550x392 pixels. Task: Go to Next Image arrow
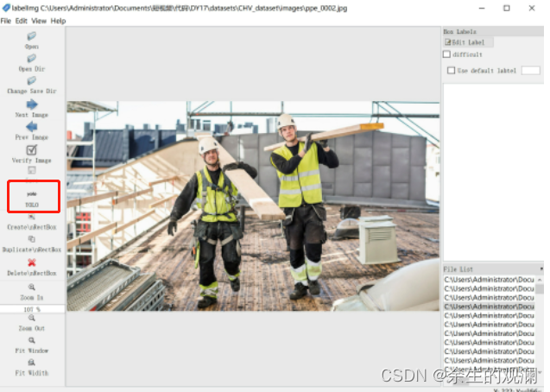32,104
